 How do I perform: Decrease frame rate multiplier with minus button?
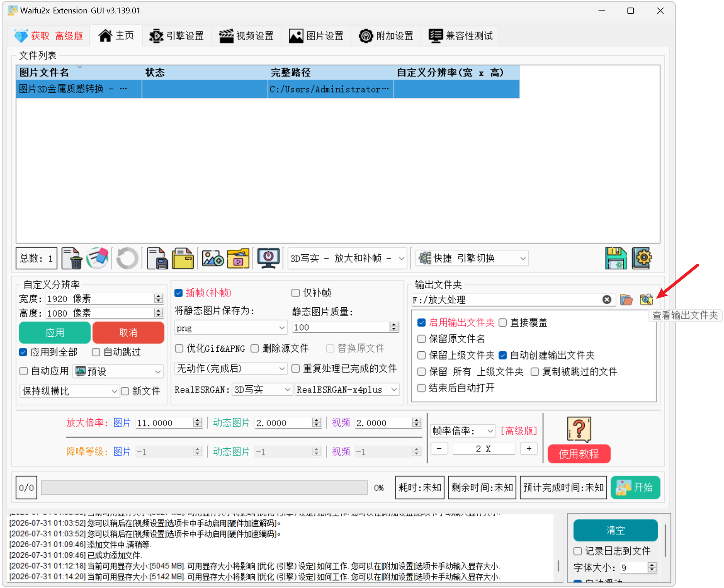(439, 449)
